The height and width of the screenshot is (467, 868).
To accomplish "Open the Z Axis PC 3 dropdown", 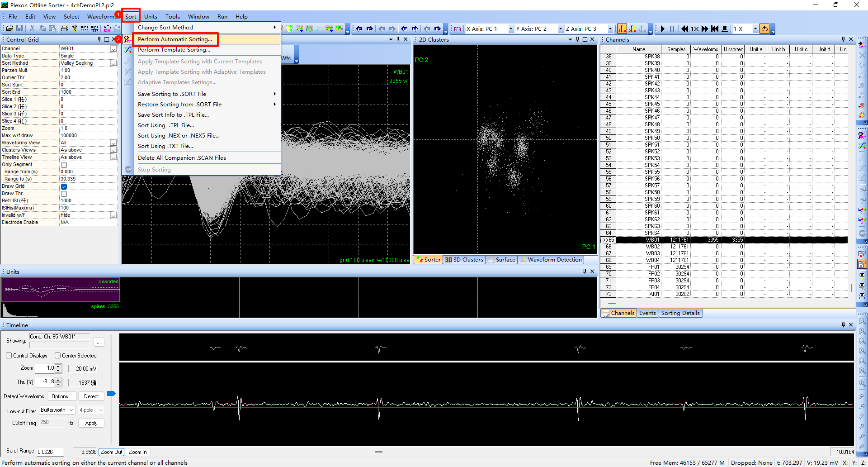I will pyautogui.click(x=610, y=29).
